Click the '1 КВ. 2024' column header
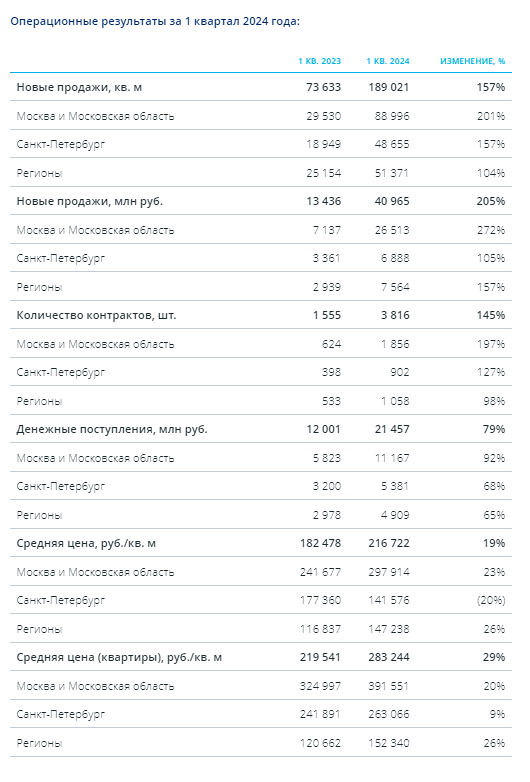The height and width of the screenshot is (782, 530). pyautogui.click(x=388, y=61)
